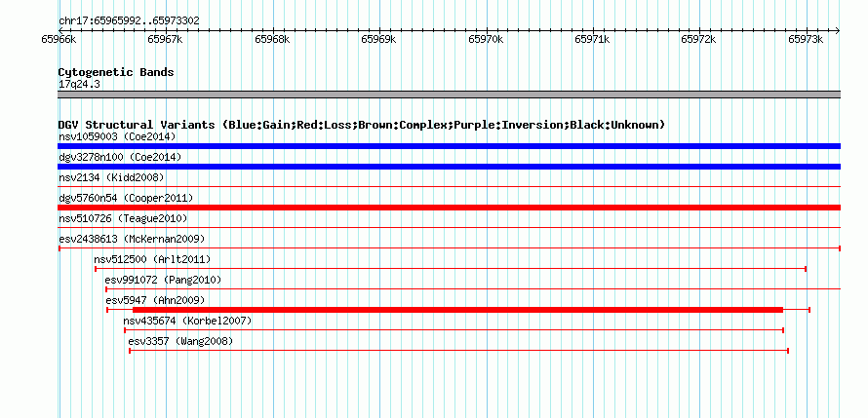This screenshot has height=418, width=868.
Task: Click the 65973k ruler label
Action: pyautogui.click(x=806, y=39)
